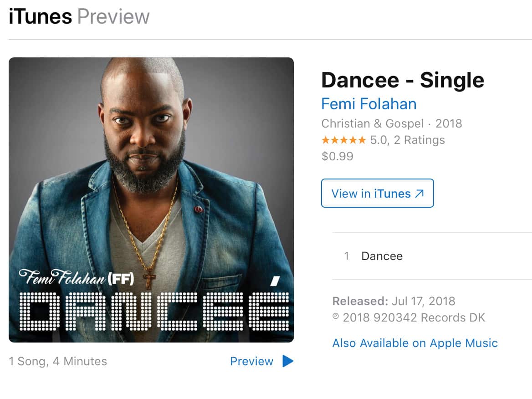Click the Preview text link below artwork
The image size is (532, 399).
pos(251,361)
